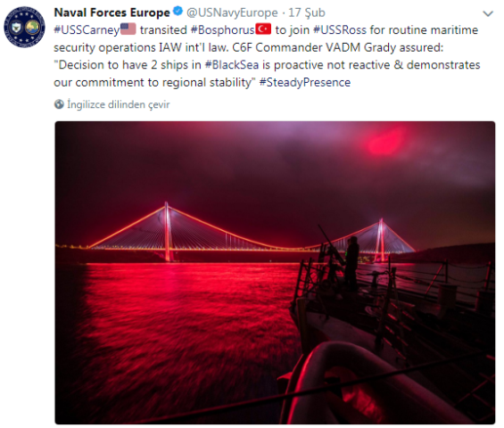
Task: Click the bright red glow in the photo's sky
Action: [385, 142]
